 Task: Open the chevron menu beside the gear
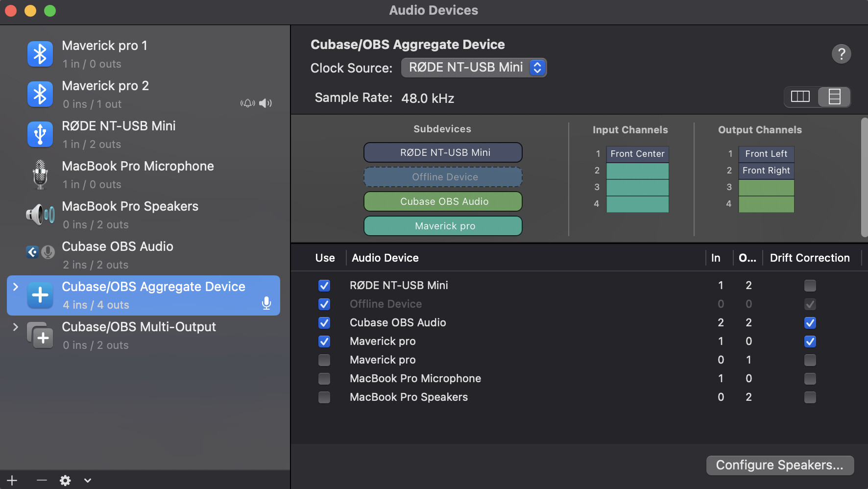[x=88, y=481]
